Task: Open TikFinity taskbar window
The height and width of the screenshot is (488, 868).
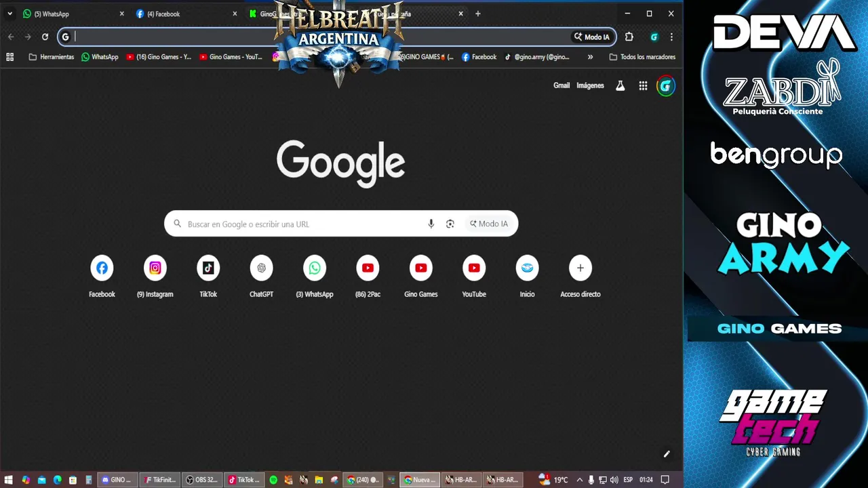Action: point(159,480)
